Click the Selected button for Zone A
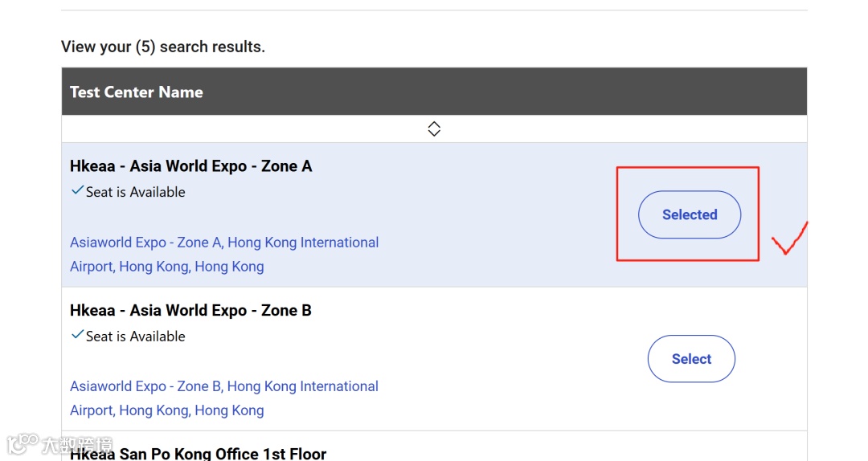The height and width of the screenshot is (461, 868). (x=690, y=214)
